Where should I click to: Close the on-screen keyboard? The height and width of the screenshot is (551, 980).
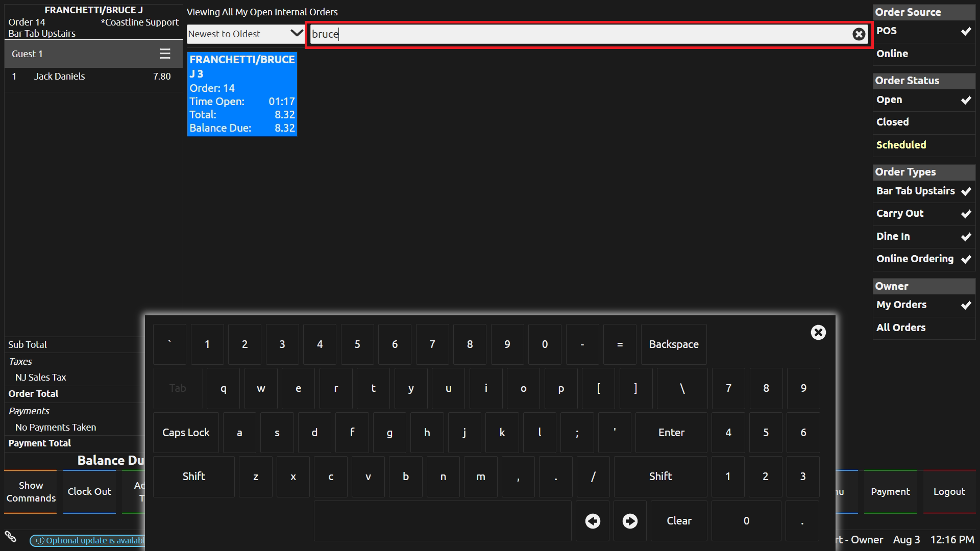point(818,333)
